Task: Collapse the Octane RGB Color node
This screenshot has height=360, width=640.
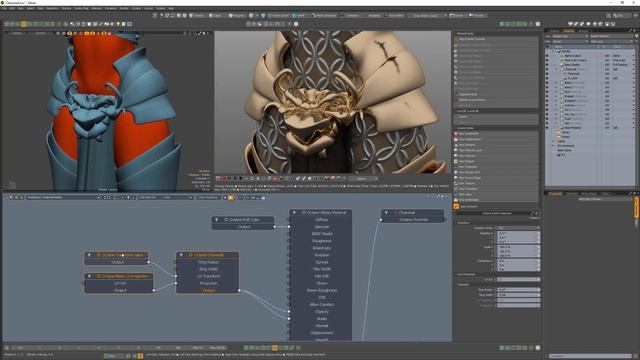Action: (x=217, y=220)
